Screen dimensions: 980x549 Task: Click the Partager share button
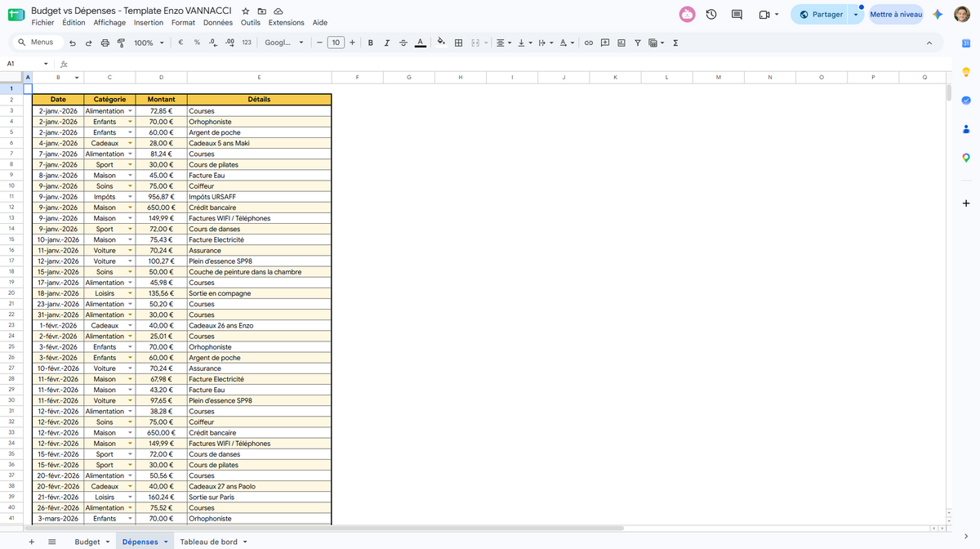(x=821, y=14)
